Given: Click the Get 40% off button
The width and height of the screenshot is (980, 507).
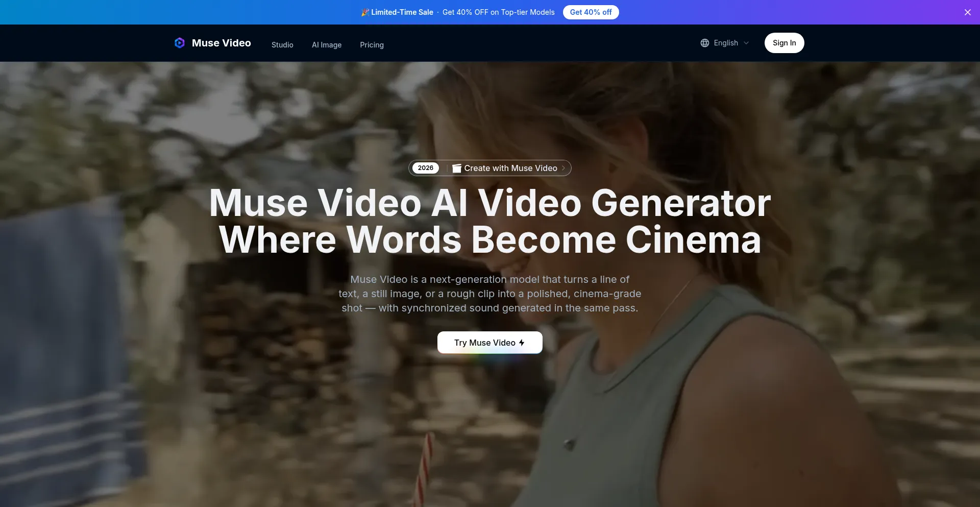Looking at the screenshot, I should (591, 12).
